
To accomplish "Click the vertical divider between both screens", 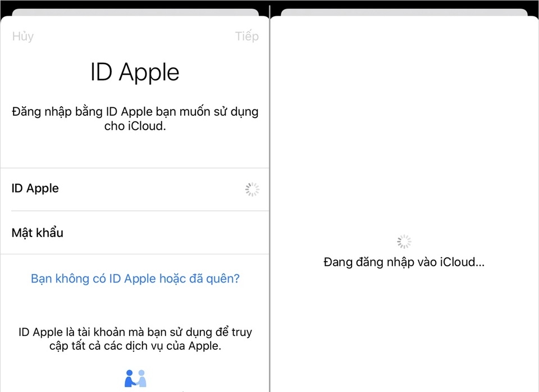I will point(270,197).
